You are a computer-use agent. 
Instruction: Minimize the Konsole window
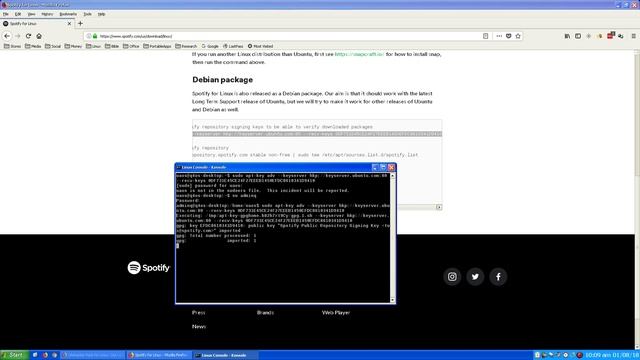375,167
